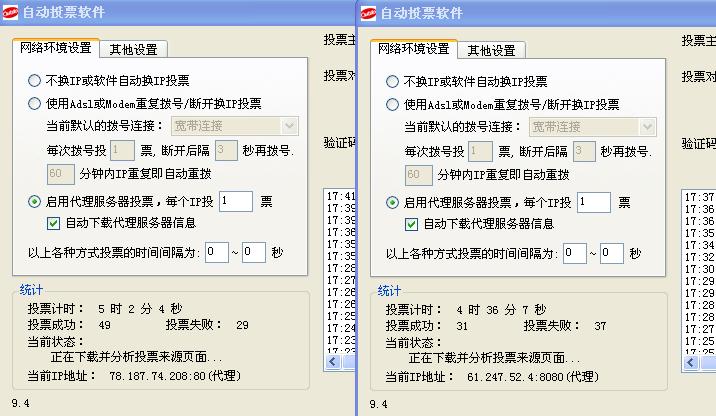Select '不换IP或软件自动换IP投票' in the left window
The image size is (716, 416).
(34, 81)
